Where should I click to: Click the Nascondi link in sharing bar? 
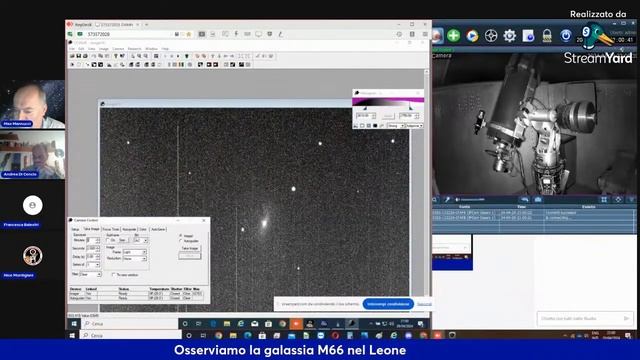point(424,304)
